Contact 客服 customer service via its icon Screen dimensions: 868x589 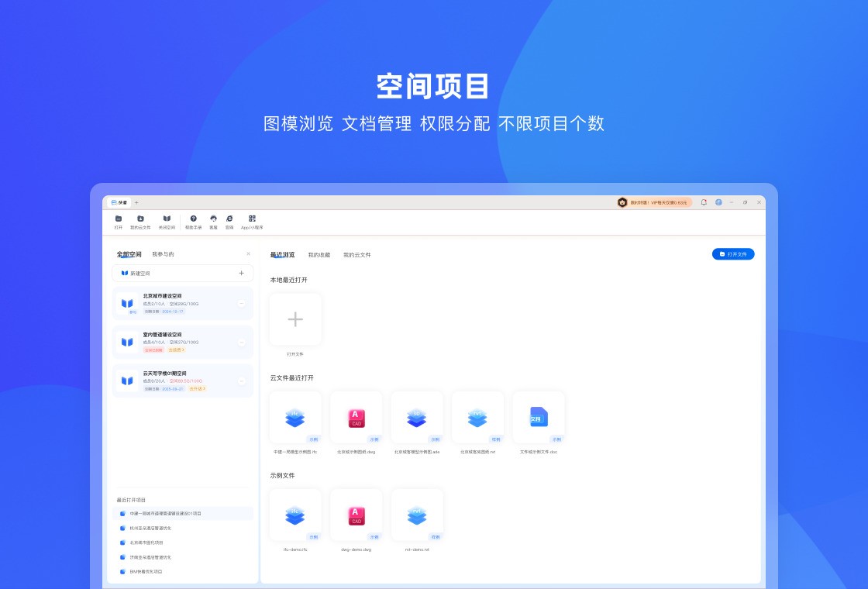213,220
